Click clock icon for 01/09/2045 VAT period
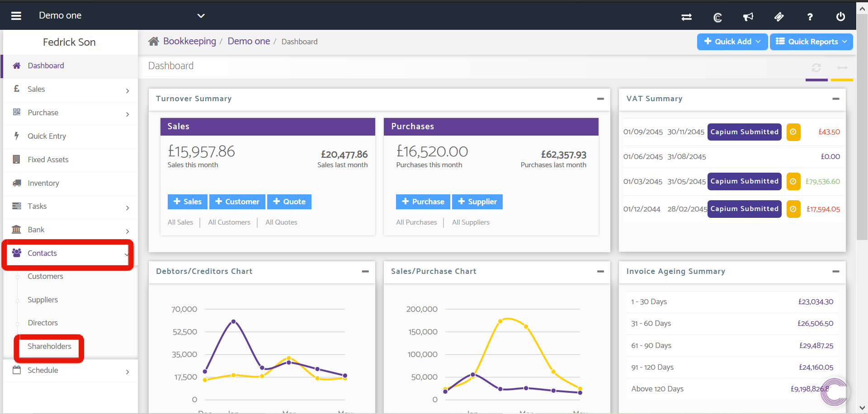This screenshot has width=868, height=414. pyautogui.click(x=793, y=132)
